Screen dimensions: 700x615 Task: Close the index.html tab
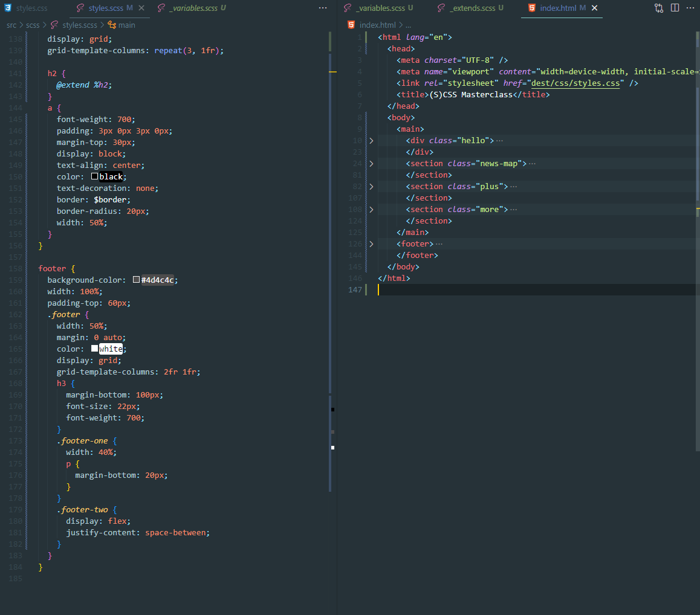595,8
